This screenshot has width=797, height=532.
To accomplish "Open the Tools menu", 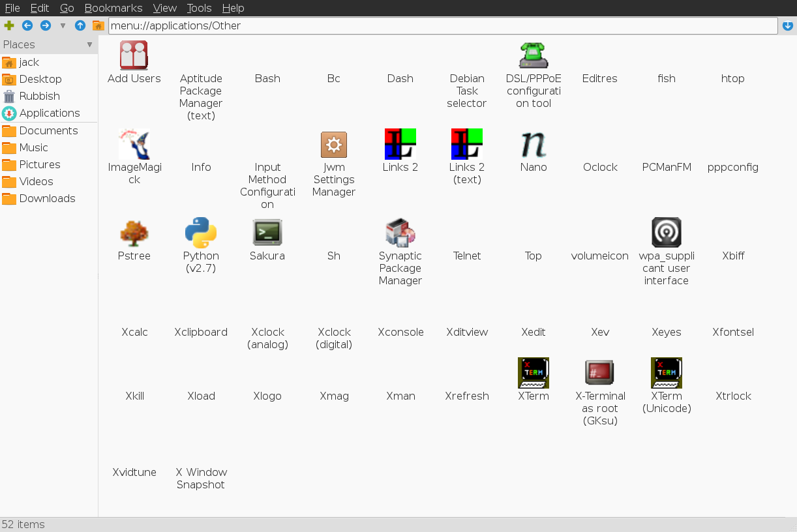I will pyautogui.click(x=199, y=8).
